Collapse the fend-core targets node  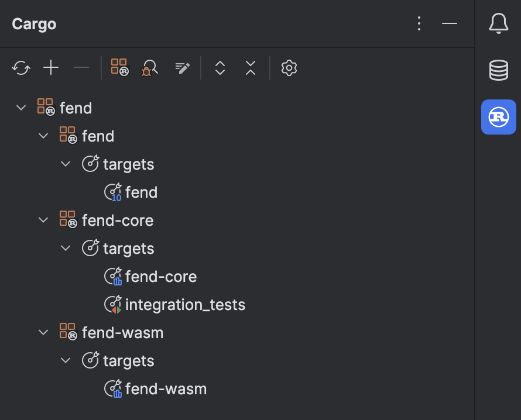(x=66, y=247)
